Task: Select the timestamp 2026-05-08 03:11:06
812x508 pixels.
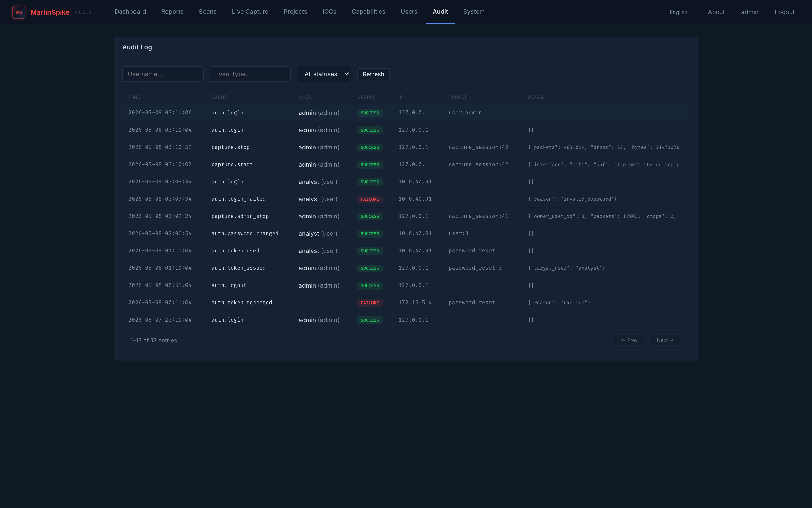Action: [x=160, y=113]
